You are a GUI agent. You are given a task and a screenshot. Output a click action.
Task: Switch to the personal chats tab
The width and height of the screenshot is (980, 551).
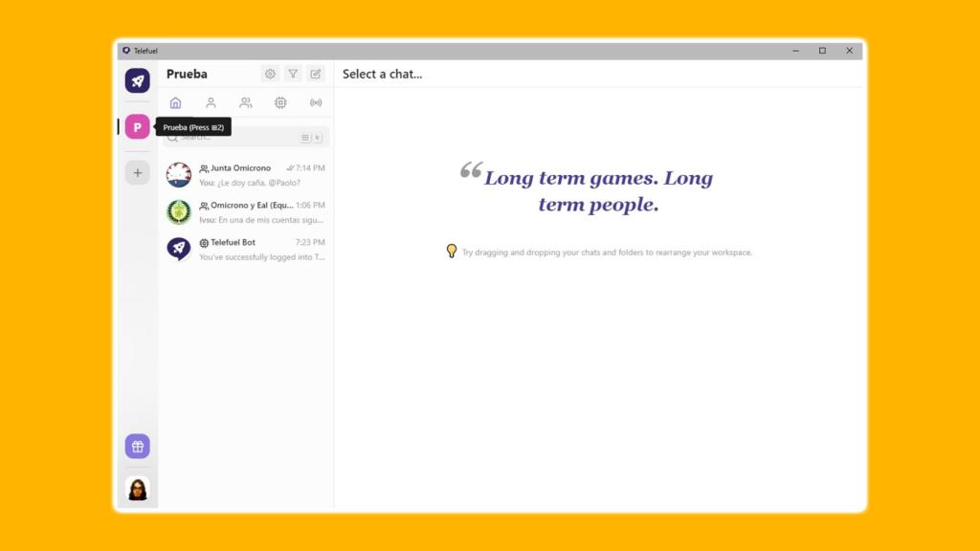(211, 103)
